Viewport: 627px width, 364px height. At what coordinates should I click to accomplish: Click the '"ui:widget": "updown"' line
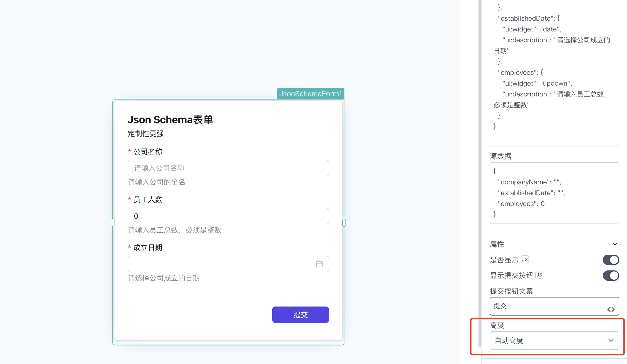click(537, 83)
